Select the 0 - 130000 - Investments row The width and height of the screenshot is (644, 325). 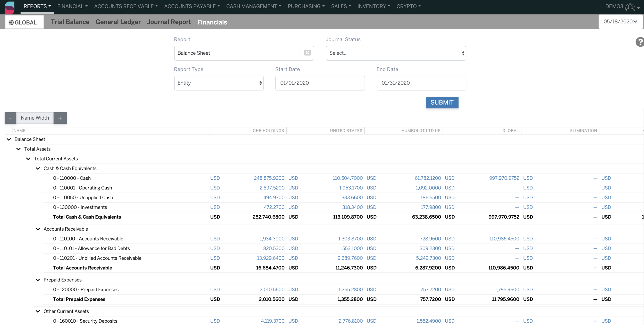[80, 207]
